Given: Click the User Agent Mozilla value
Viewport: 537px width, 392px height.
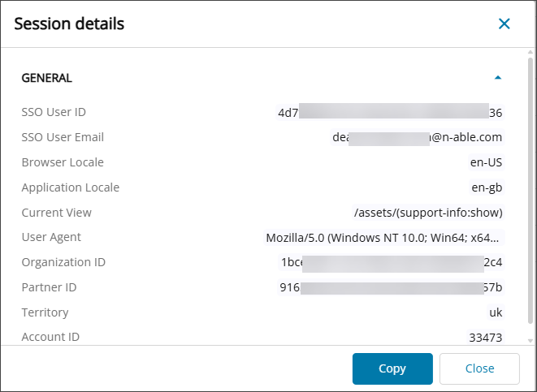Looking at the screenshot, I should [383, 238].
